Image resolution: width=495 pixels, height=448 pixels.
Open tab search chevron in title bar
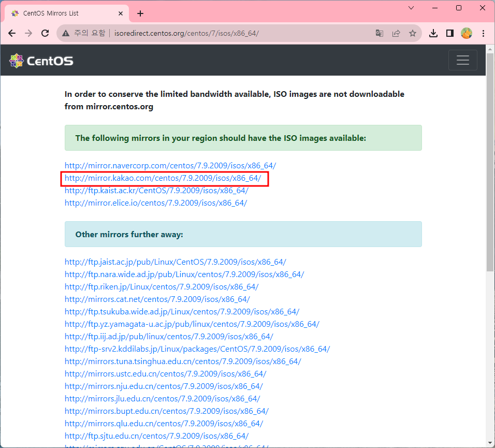(411, 8)
